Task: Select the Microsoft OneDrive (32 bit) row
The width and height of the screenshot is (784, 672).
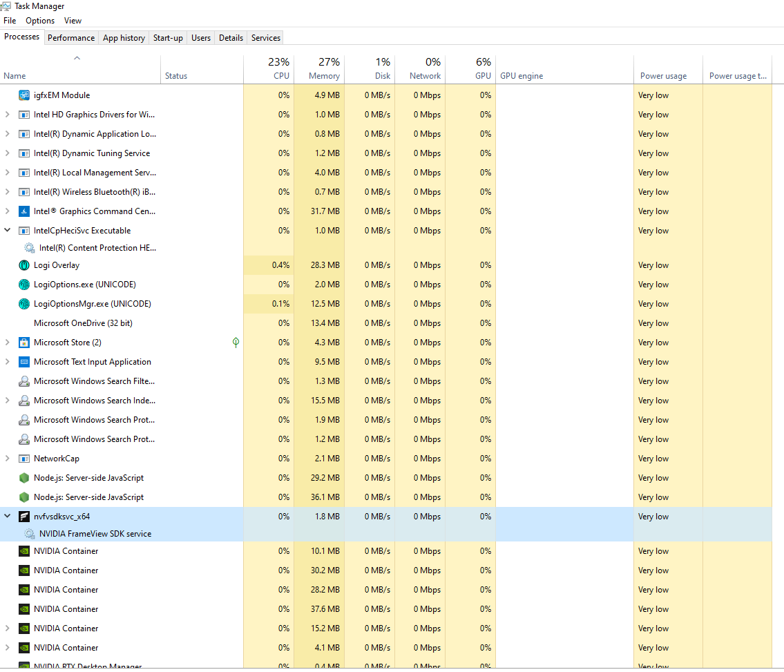Action: 83,323
